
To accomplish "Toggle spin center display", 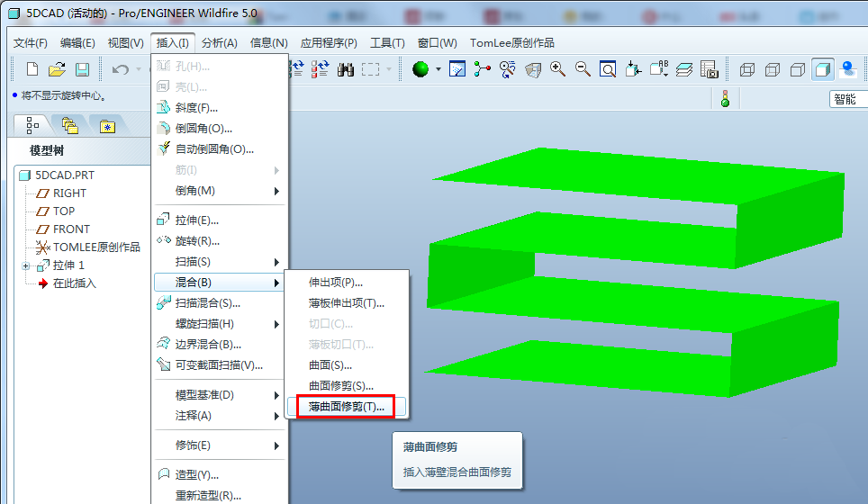I will [x=482, y=69].
